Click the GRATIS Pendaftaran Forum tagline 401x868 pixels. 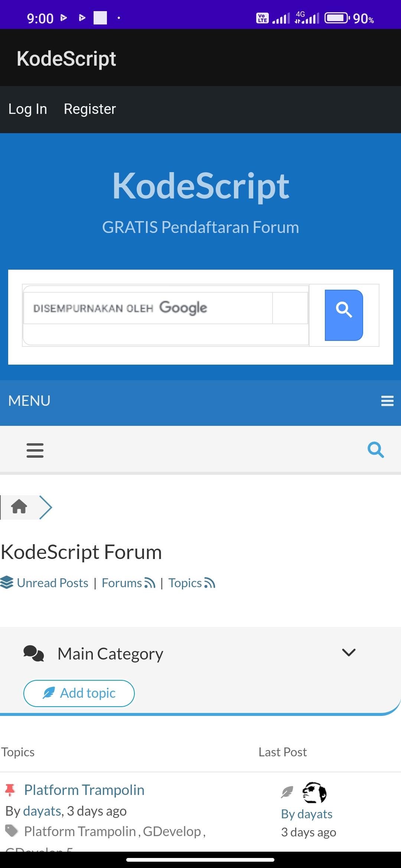coord(200,227)
